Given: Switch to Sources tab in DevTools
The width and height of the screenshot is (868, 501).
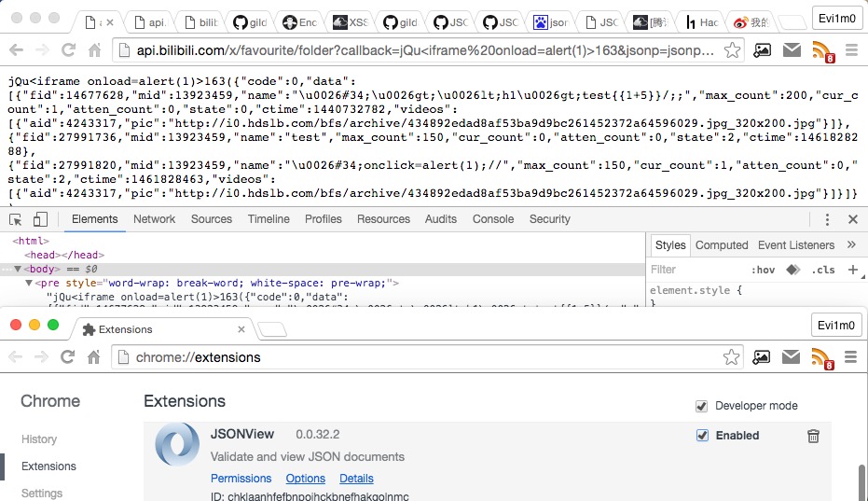Looking at the screenshot, I should click(x=212, y=219).
